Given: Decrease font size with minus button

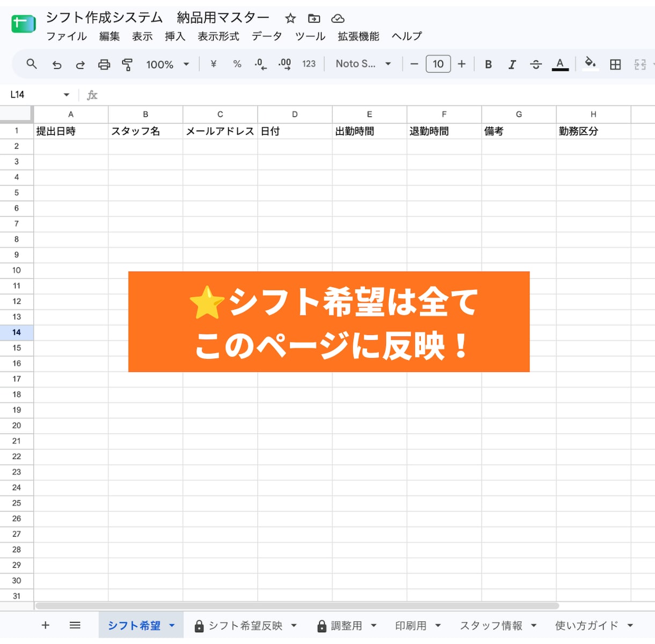Looking at the screenshot, I should coord(414,64).
